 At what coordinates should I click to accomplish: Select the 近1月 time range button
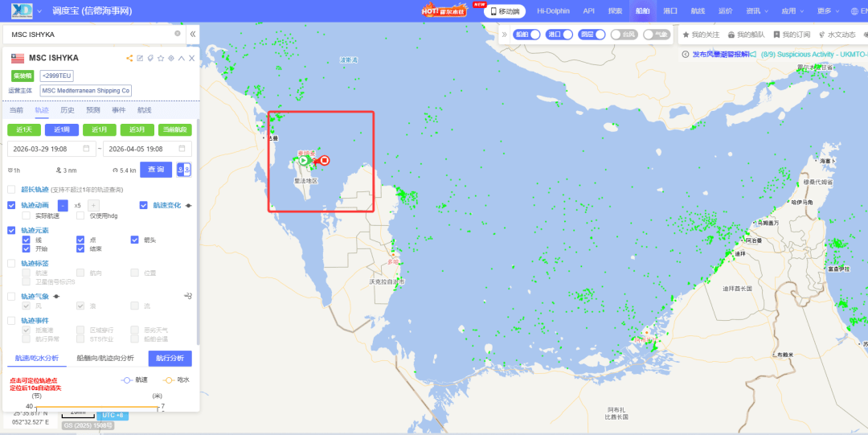(x=100, y=129)
